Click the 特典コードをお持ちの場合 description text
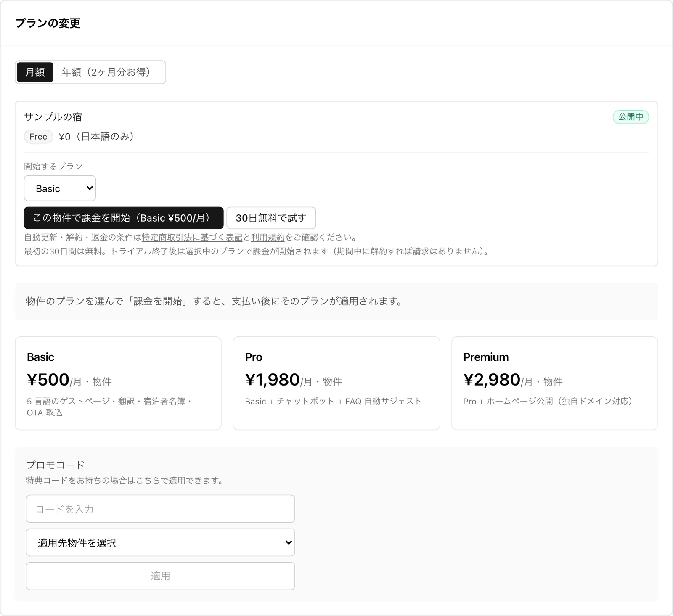The height and width of the screenshot is (616, 673). pos(125,480)
